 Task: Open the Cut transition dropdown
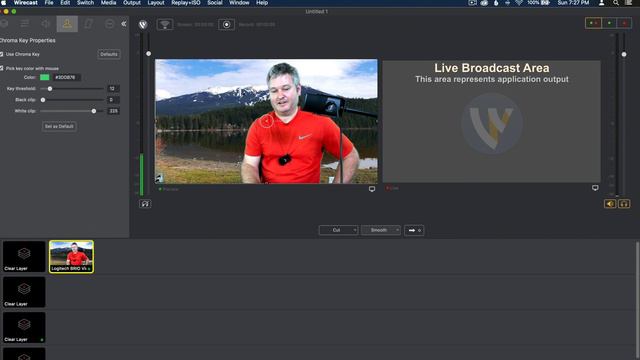click(338, 230)
